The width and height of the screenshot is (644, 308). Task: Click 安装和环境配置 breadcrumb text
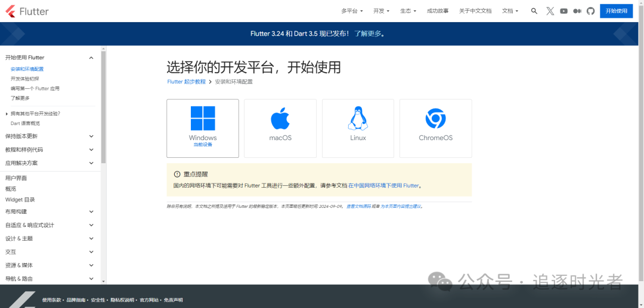[234, 82]
